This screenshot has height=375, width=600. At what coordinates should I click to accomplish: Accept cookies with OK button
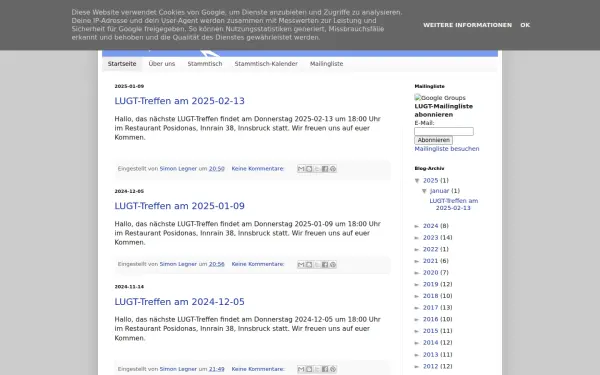click(x=525, y=25)
